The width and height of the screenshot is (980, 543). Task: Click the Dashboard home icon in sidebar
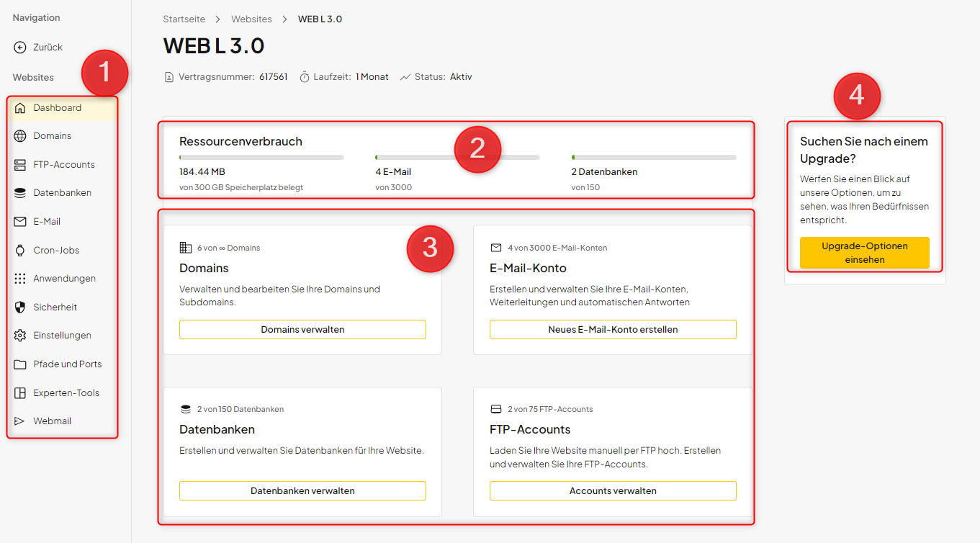coord(20,108)
